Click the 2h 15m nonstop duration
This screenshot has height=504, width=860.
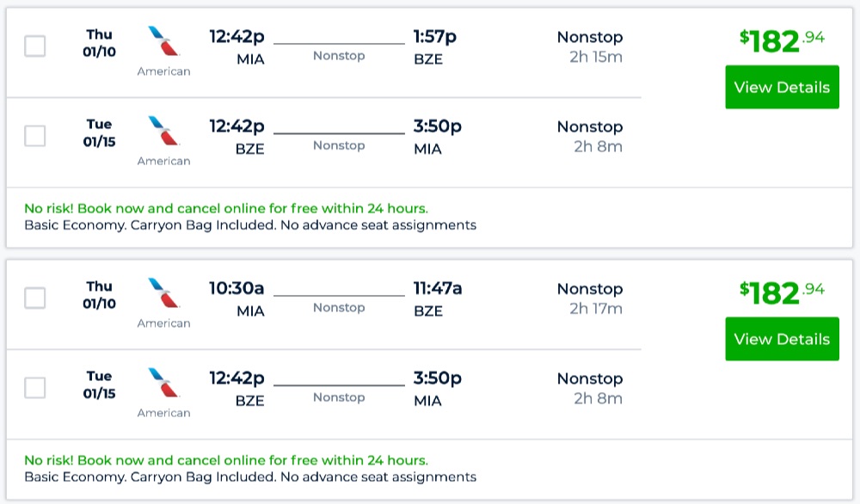tap(595, 58)
